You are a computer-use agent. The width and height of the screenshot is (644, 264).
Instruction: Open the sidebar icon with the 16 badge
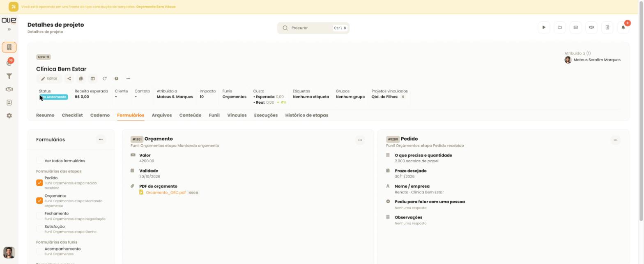click(9, 62)
